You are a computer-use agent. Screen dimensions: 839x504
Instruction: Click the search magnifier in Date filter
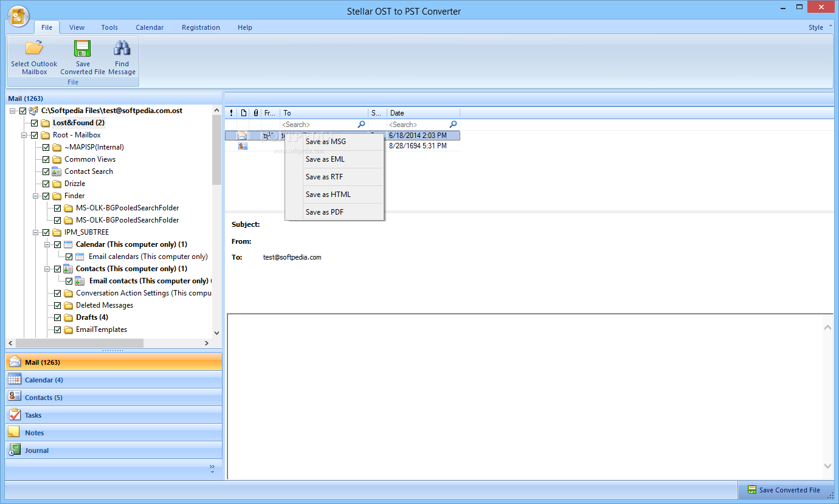coord(453,124)
